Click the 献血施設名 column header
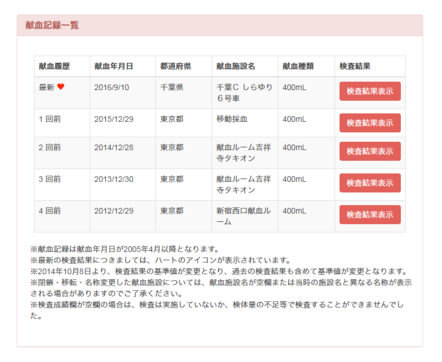This screenshot has height=362, width=442. 236,66
